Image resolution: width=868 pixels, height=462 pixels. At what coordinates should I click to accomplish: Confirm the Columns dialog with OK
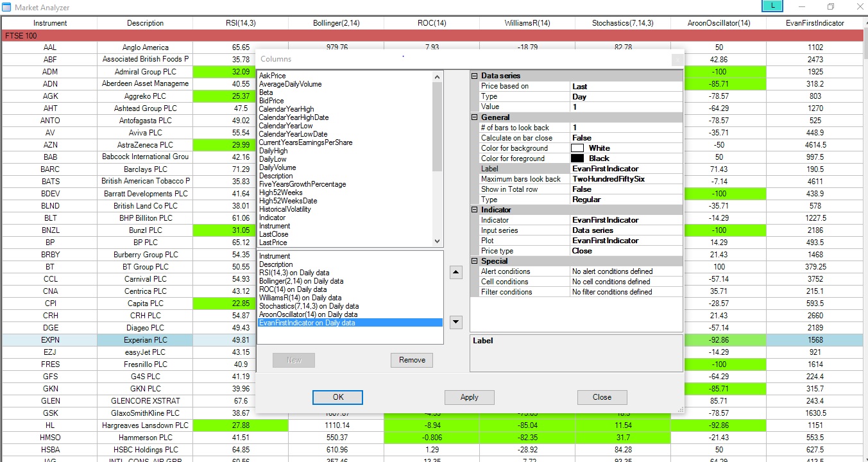click(x=338, y=397)
